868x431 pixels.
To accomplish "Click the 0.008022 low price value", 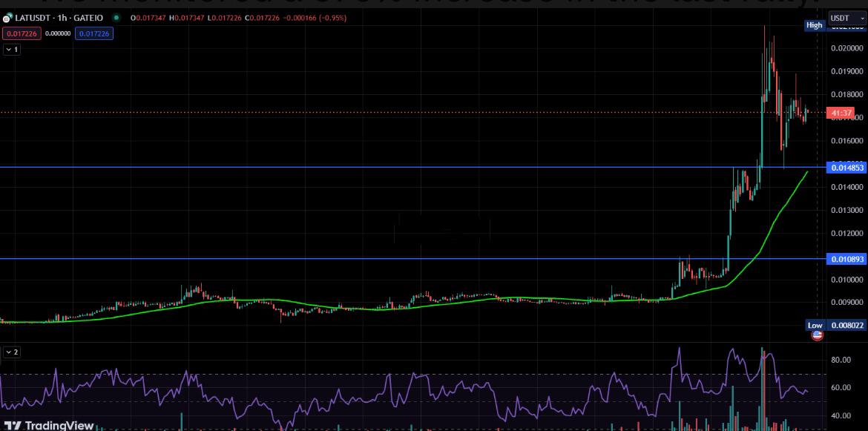I will (846, 326).
